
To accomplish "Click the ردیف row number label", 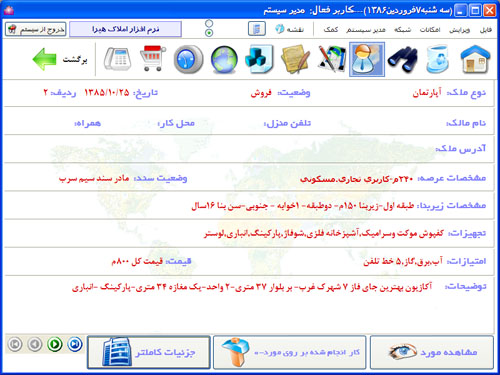I will pos(63,93).
